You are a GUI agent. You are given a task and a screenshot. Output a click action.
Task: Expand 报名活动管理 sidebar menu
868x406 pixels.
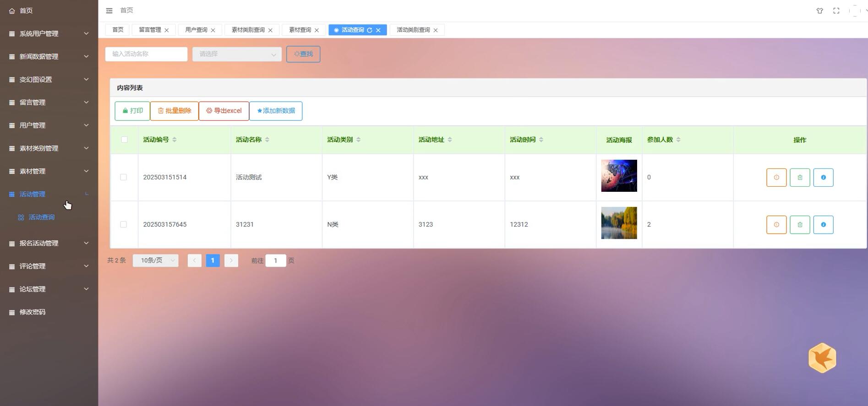[x=49, y=243]
